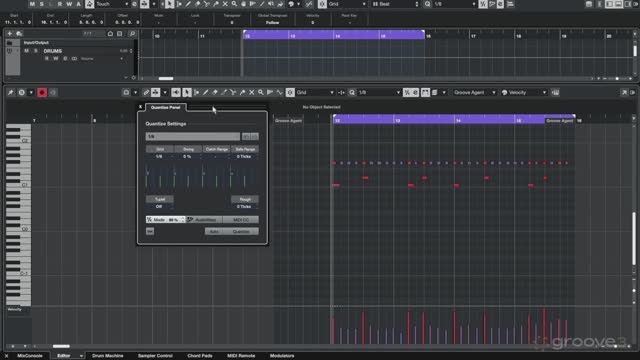
Task: Open track search magnifier in track list
Action: (x=132, y=33)
